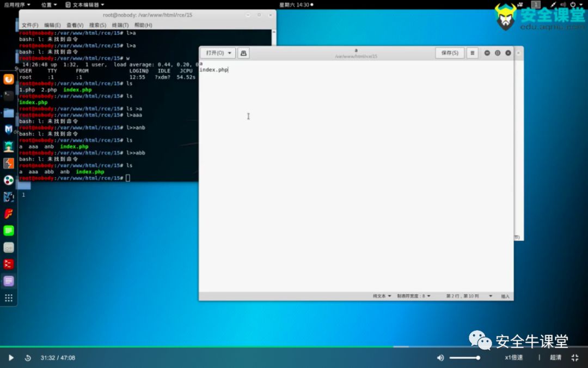Open the blue dragon dock icon

(x=9, y=197)
